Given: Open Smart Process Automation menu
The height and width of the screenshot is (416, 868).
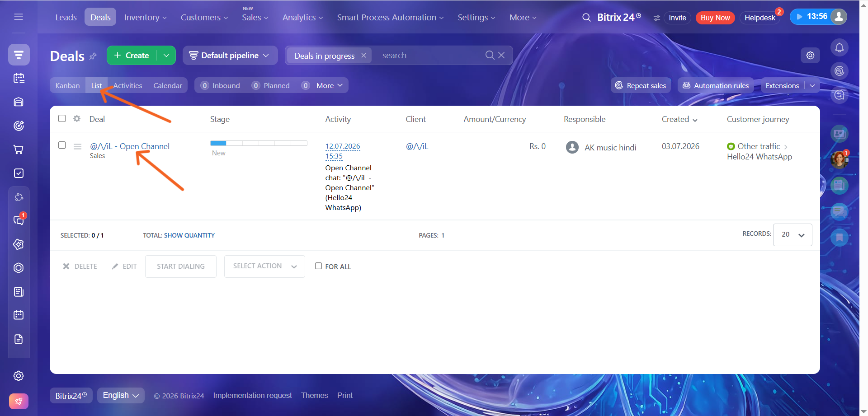Looking at the screenshot, I should pos(391,17).
